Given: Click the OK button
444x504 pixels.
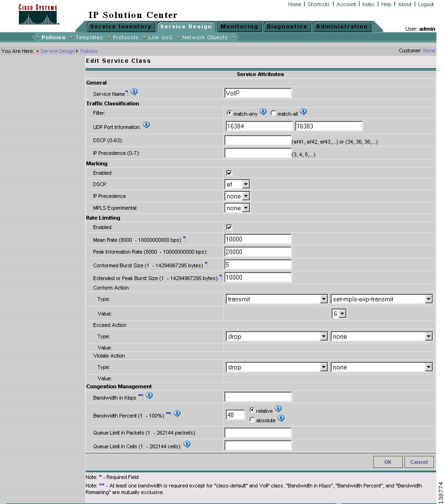Looking at the screenshot, I should pyautogui.click(x=388, y=462).
